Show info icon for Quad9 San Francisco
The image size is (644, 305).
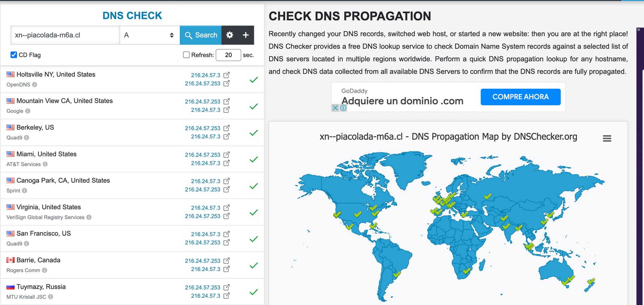26,244
